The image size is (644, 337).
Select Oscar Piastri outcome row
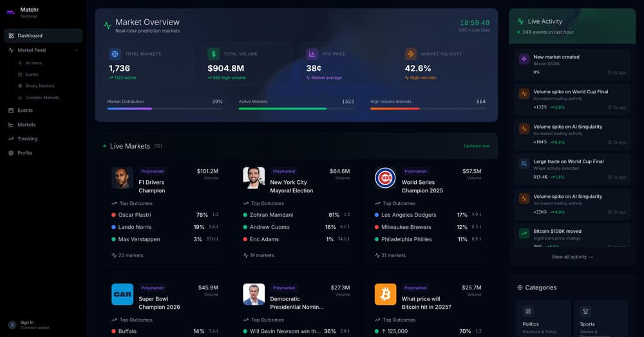click(165, 215)
